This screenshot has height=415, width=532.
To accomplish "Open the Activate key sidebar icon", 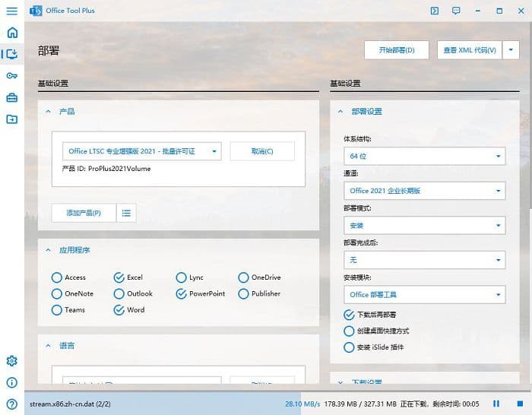I will coord(12,76).
